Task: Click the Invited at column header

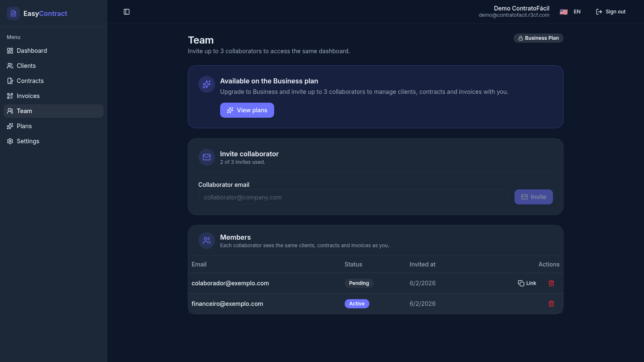Action: (x=423, y=264)
